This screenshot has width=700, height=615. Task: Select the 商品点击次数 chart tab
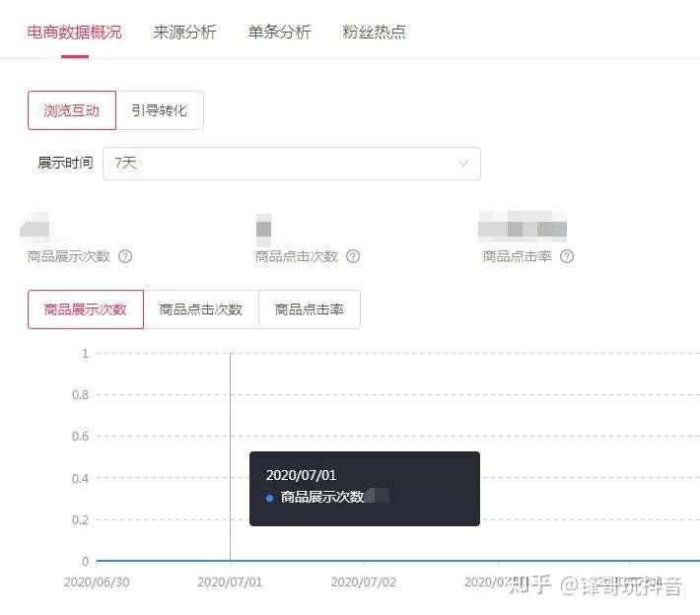pos(201,309)
